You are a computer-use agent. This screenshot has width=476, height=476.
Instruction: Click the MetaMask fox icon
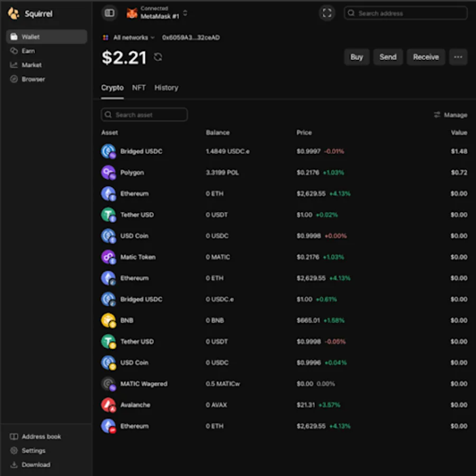[x=132, y=13]
